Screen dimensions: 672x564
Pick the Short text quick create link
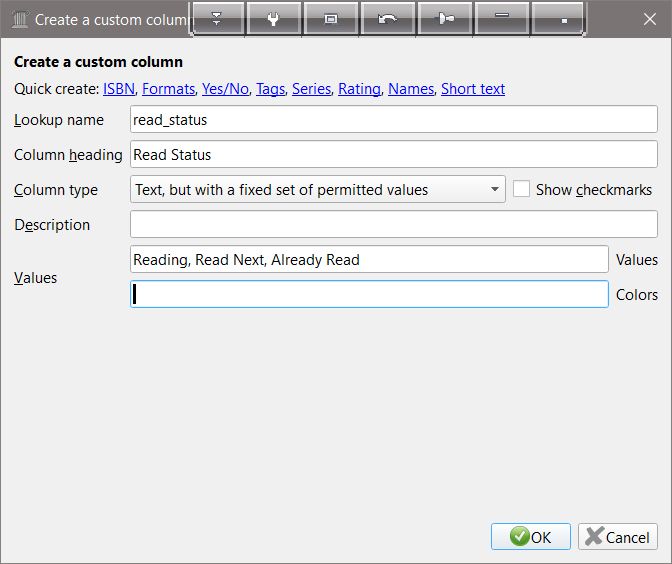pos(473,89)
